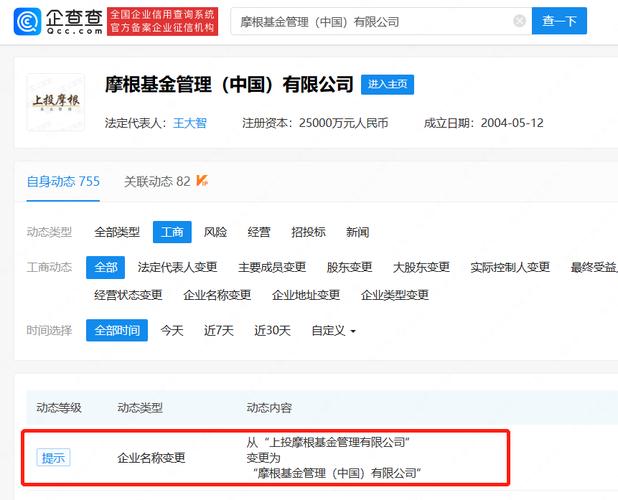The width and height of the screenshot is (618, 500).
Task: Click the 上投摩根基金管理有限公司 old name text
Action: [338, 442]
